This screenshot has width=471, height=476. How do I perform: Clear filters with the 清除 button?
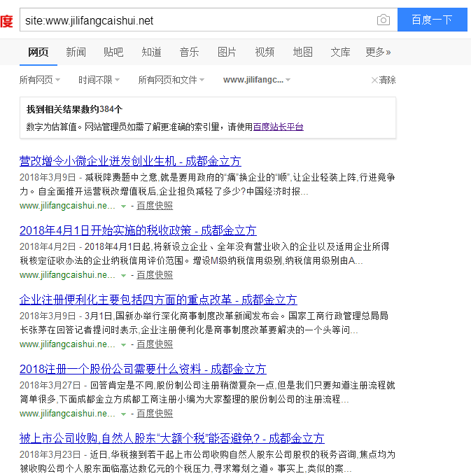[384, 80]
